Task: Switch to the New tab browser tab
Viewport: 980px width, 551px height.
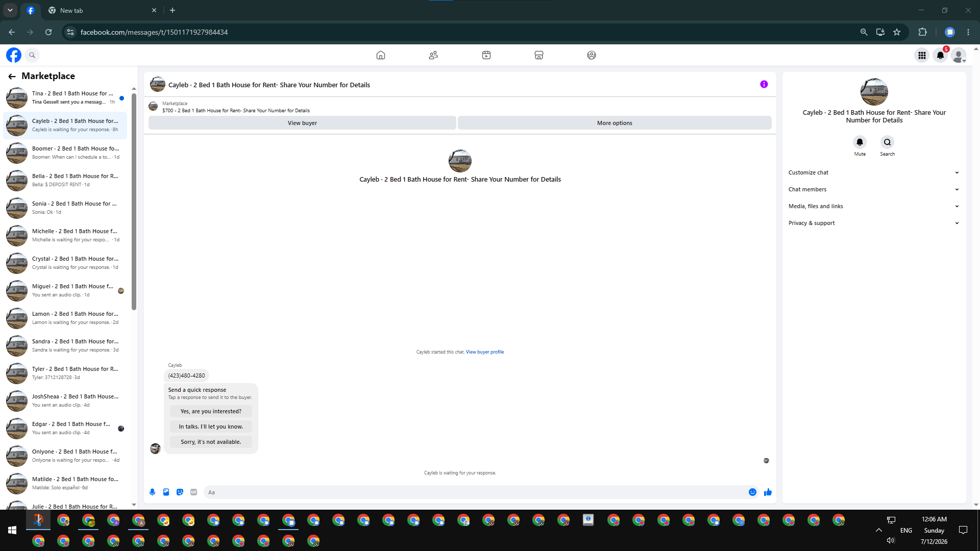Action: (102, 10)
